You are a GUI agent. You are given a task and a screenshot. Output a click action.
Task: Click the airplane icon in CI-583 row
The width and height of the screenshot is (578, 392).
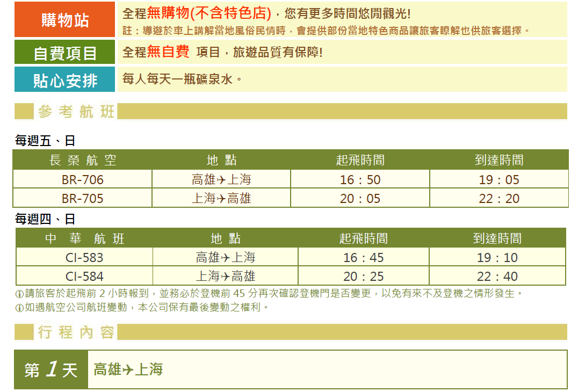click(x=226, y=258)
